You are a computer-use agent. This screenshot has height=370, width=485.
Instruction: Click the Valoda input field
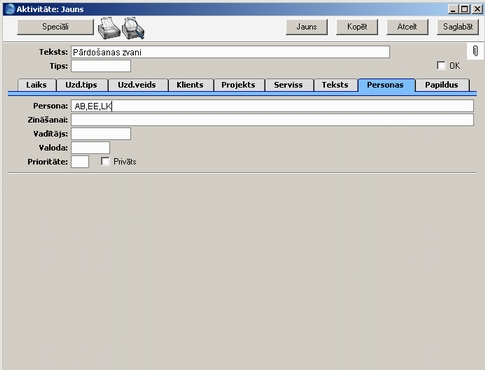point(90,148)
